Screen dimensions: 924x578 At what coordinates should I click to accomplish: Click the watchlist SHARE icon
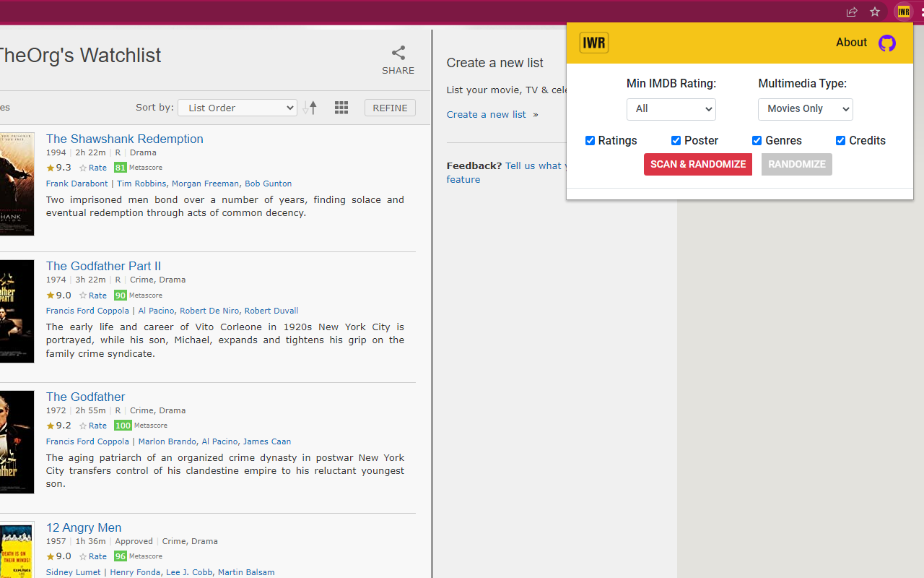click(398, 53)
